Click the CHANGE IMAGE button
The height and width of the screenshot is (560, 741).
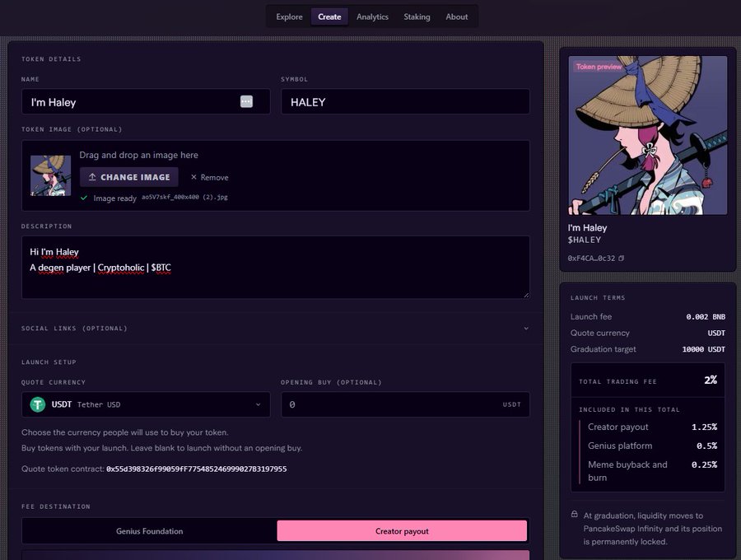(x=129, y=177)
